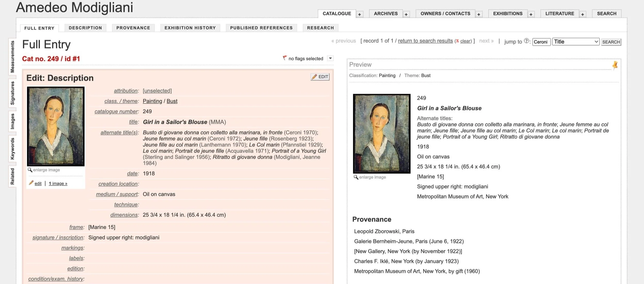Viewport: 644px width, 284px height.
Task: Click the plus icon next to Literature tab
Action: coord(582,14)
